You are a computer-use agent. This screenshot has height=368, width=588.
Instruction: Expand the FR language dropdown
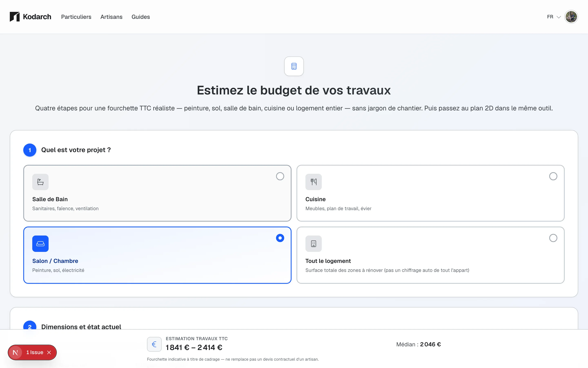click(554, 17)
